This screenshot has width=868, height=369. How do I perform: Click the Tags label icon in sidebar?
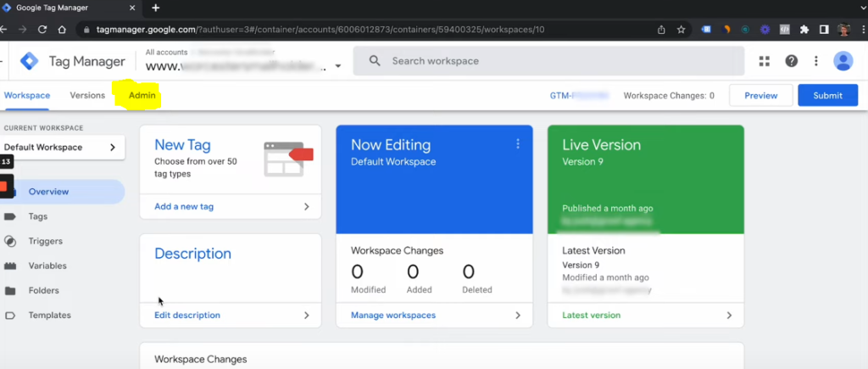pos(10,216)
